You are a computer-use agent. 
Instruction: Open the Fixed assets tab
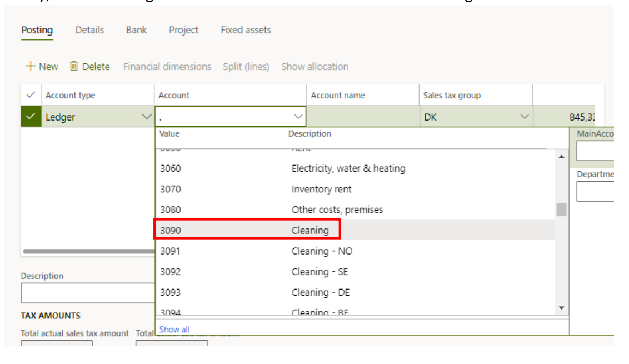246,30
